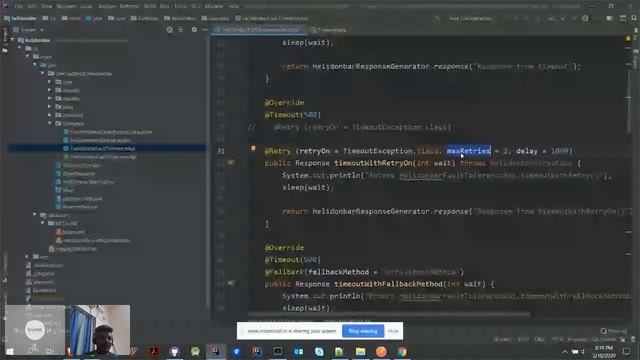Click the editor horizontal scrollbar
Image resolution: width=640 pixels, height=360 pixels.
[389, 315]
